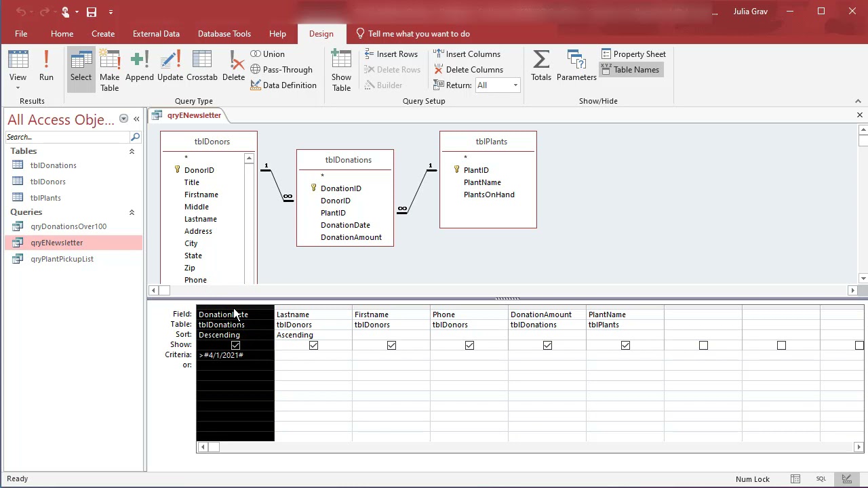This screenshot has width=868, height=488.
Task: Open the Property Sheet
Action: coord(633,54)
